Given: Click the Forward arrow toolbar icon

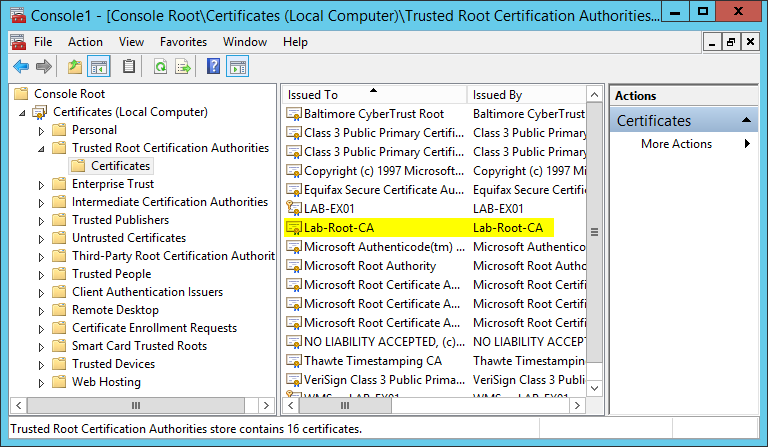Looking at the screenshot, I should [x=44, y=66].
